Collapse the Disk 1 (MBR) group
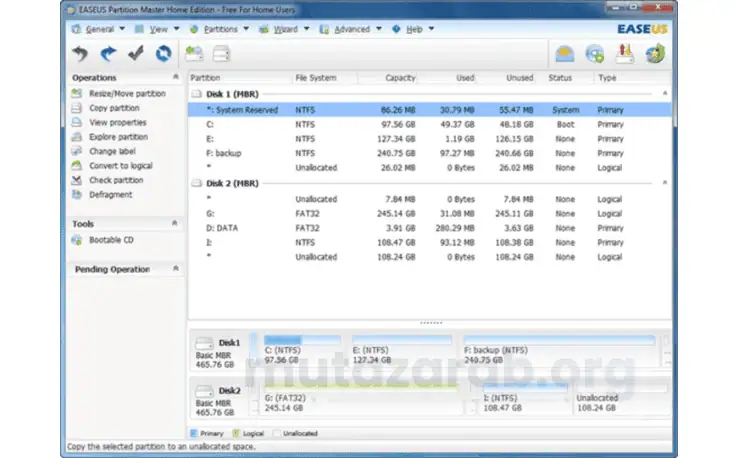This screenshot has width=738, height=458. click(665, 93)
